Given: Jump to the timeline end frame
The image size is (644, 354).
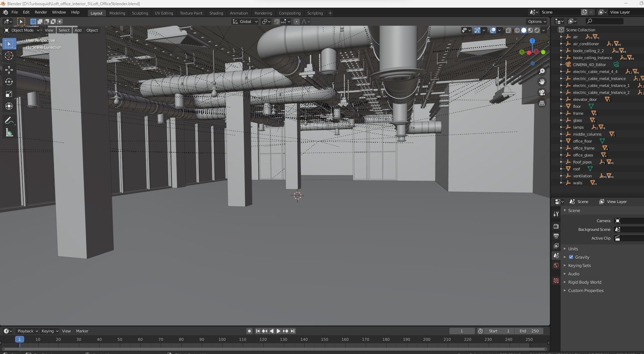Looking at the screenshot, I should [x=293, y=331].
